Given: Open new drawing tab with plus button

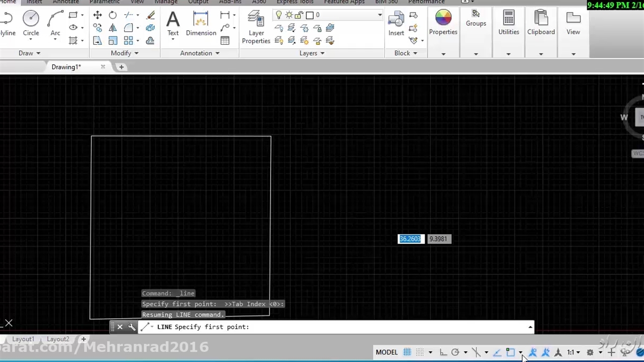Looking at the screenshot, I should 121,67.
